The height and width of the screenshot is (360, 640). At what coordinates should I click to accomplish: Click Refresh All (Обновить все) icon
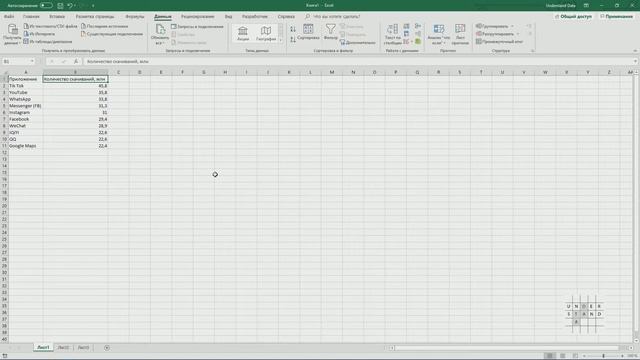(160, 34)
